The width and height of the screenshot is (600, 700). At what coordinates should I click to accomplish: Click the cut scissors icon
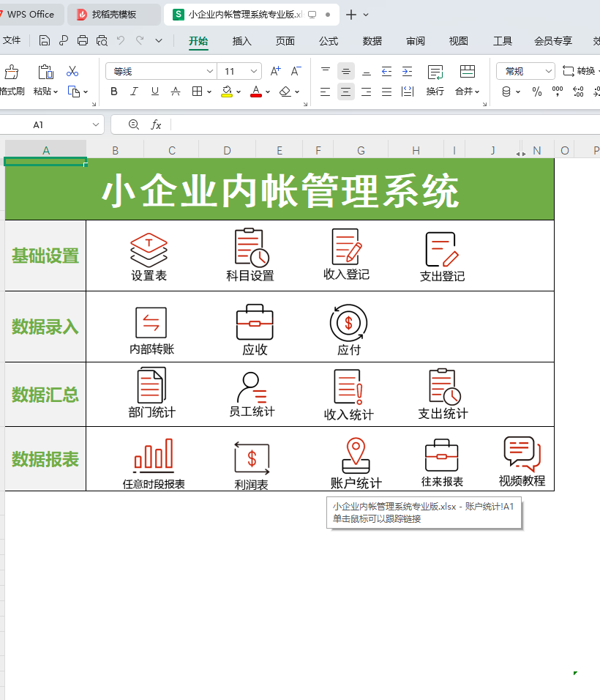(72, 71)
